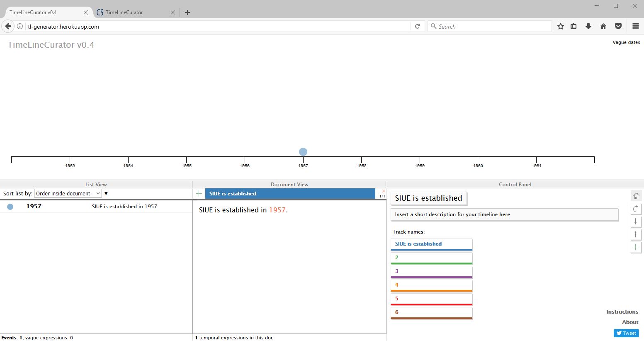Click the home icon in Control Panel
The height and width of the screenshot is (341, 644).
point(636,196)
